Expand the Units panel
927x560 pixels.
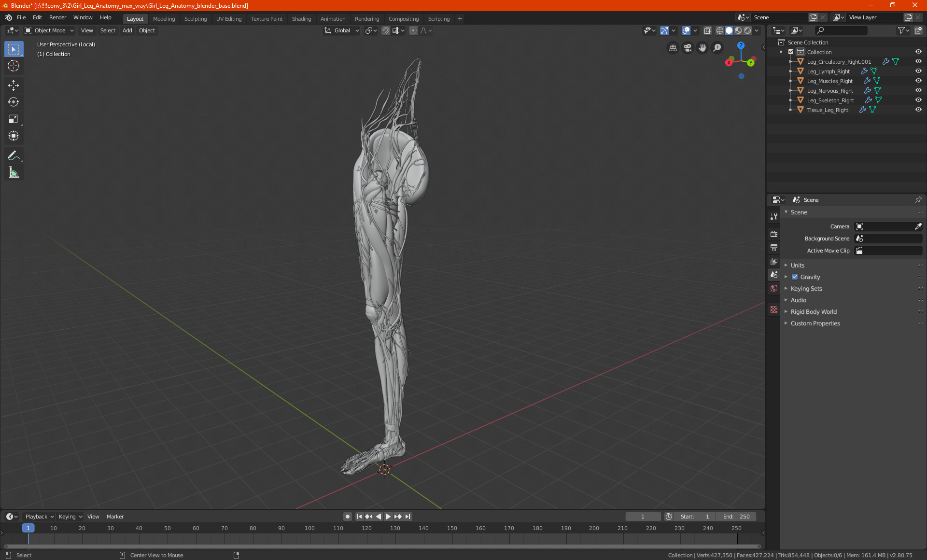click(x=797, y=266)
